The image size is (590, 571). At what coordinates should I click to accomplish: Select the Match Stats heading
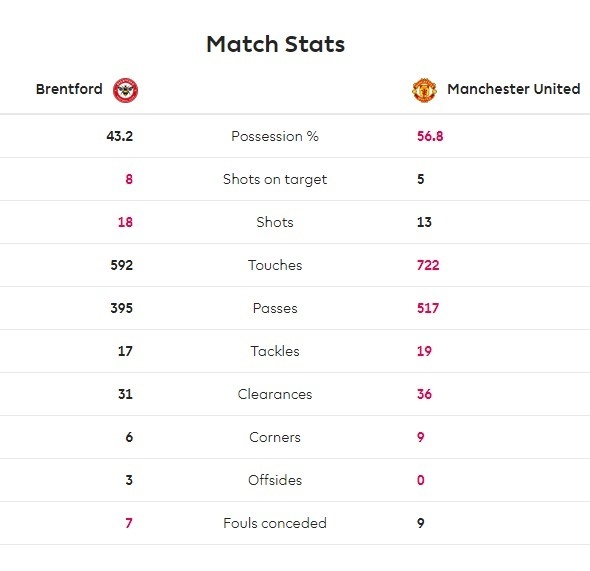point(275,44)
